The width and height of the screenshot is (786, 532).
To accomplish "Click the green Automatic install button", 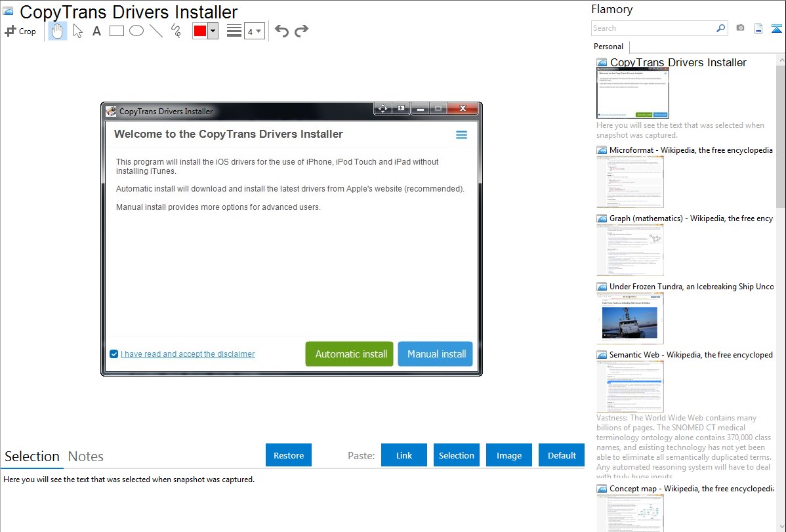I will 350,354.
